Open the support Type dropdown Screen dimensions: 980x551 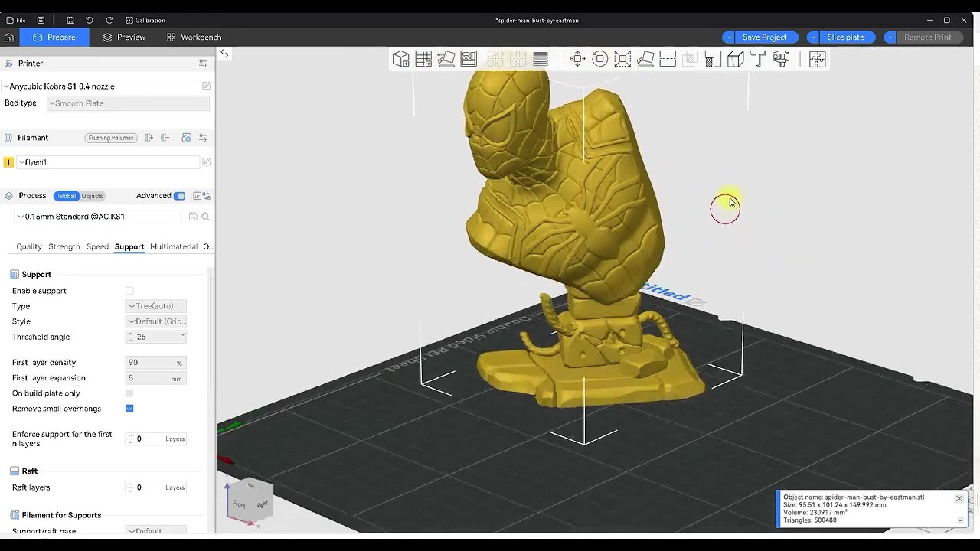coord(155,306)
